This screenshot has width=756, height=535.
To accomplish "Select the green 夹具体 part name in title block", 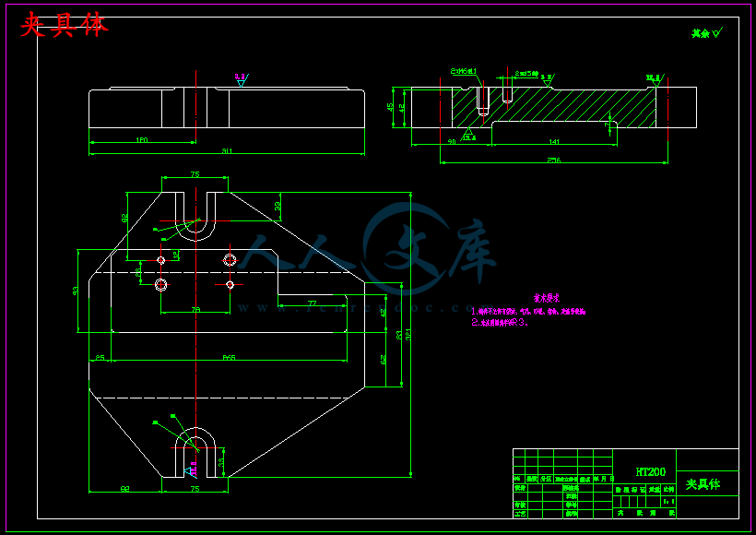I will coord(703,484).
